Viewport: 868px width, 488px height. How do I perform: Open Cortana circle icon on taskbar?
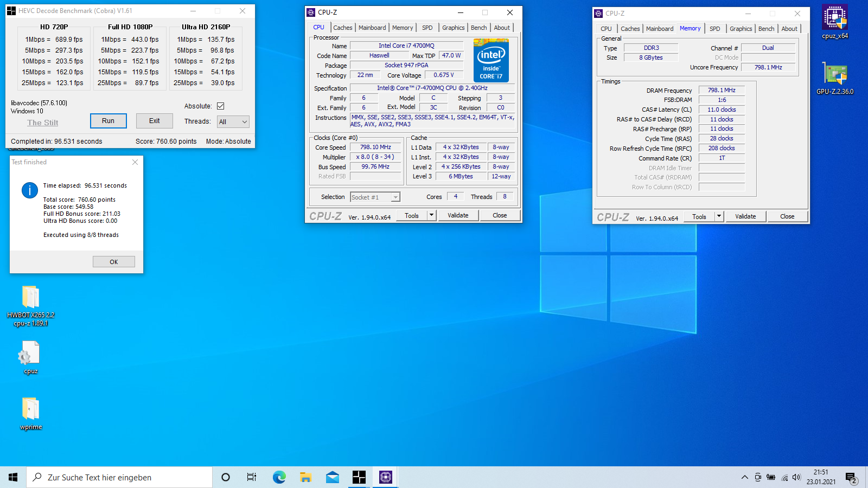click(x=226, y=477)
